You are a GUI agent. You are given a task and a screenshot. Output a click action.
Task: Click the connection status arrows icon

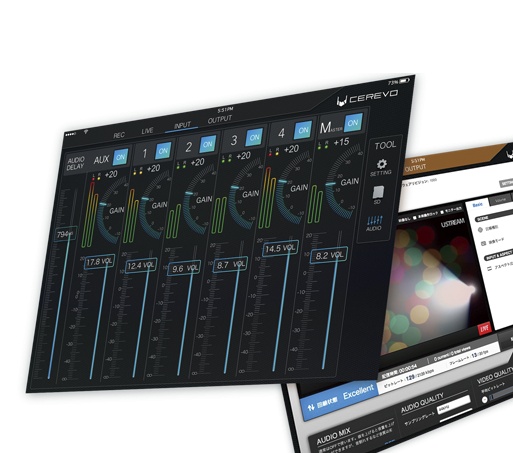click(x=311, y=407)
